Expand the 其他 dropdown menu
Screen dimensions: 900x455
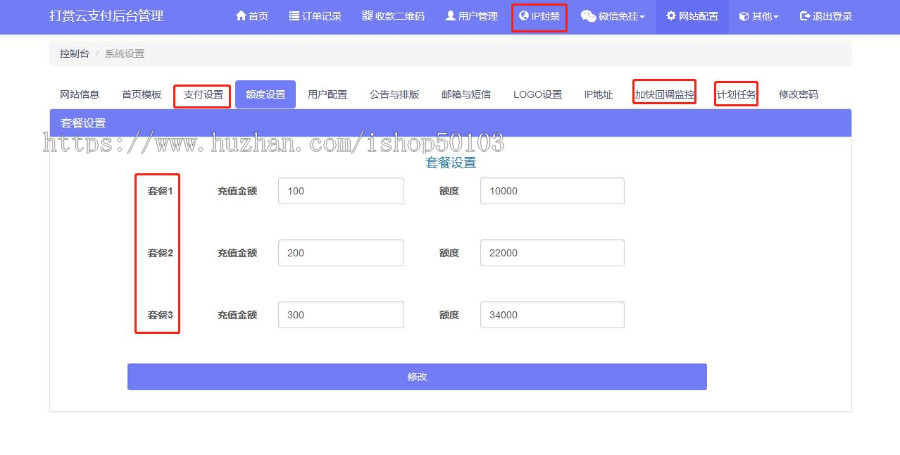point(759,16)
